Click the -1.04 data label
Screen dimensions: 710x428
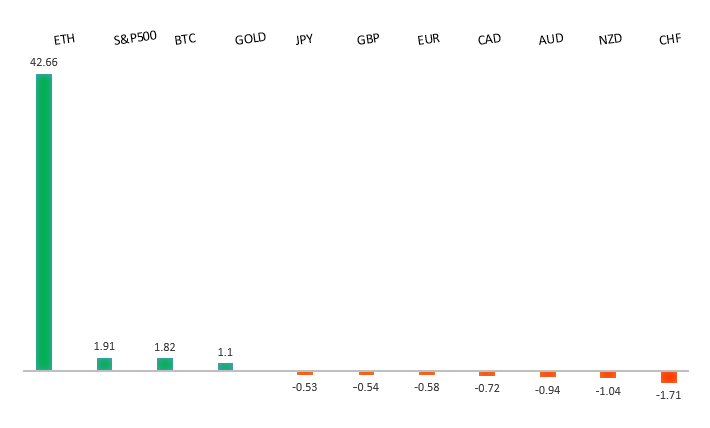pyautogui.click(x=608, y=391)
